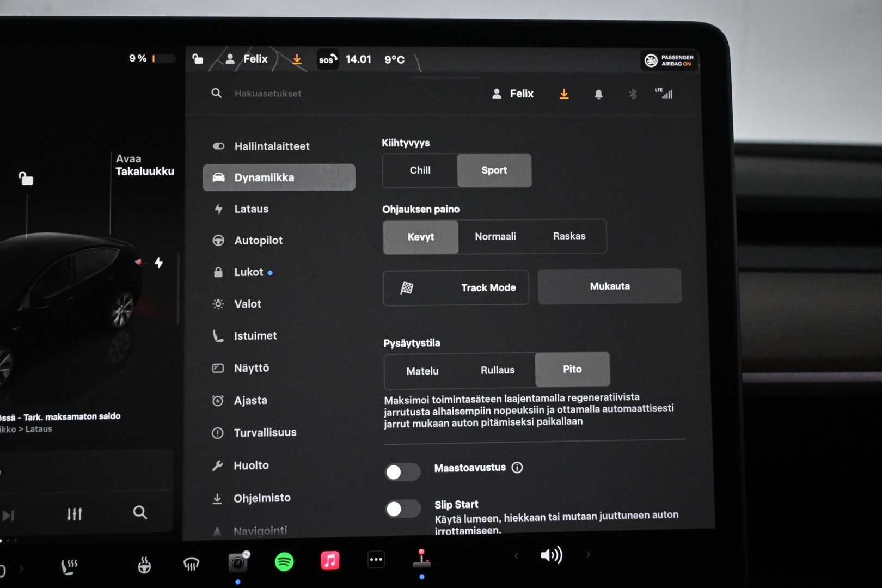Viewport: 882px width, 588px height.
Task: Open the media equalizer sliders icon
Action: pyautogui.click(x=74, y=513)
